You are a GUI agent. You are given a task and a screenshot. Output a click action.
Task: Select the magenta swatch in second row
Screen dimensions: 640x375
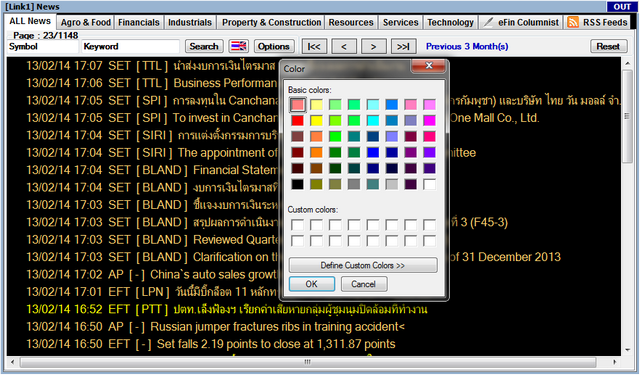pyautogui.click(x=429, y=120)
